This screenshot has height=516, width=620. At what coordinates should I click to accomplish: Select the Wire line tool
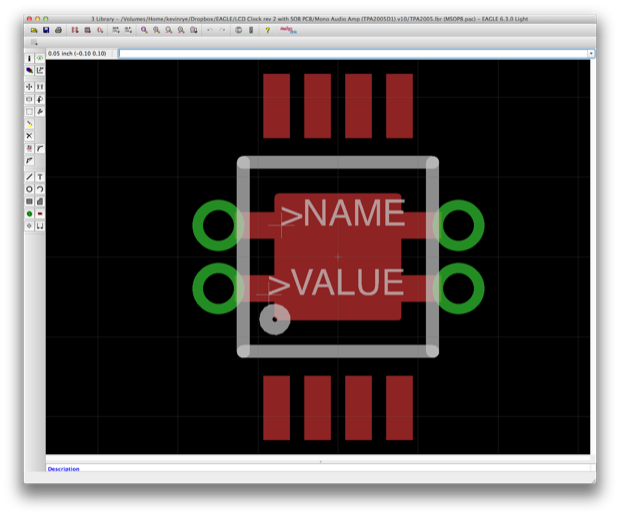[x=29, y=177]
